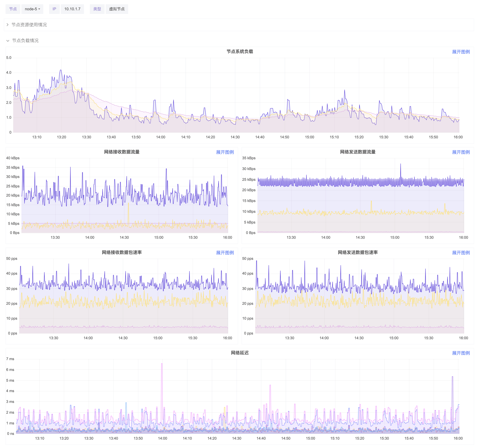Click the IP variable label
The height and width of the screenshot is (448, 479).
[x=54, y=9]
